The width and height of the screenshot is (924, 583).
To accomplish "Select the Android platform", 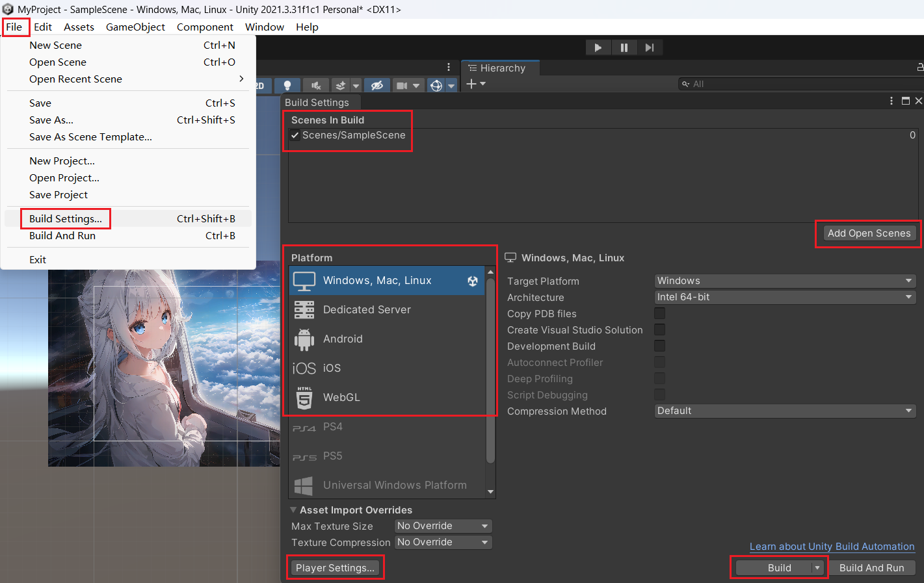I will (343, 339).
